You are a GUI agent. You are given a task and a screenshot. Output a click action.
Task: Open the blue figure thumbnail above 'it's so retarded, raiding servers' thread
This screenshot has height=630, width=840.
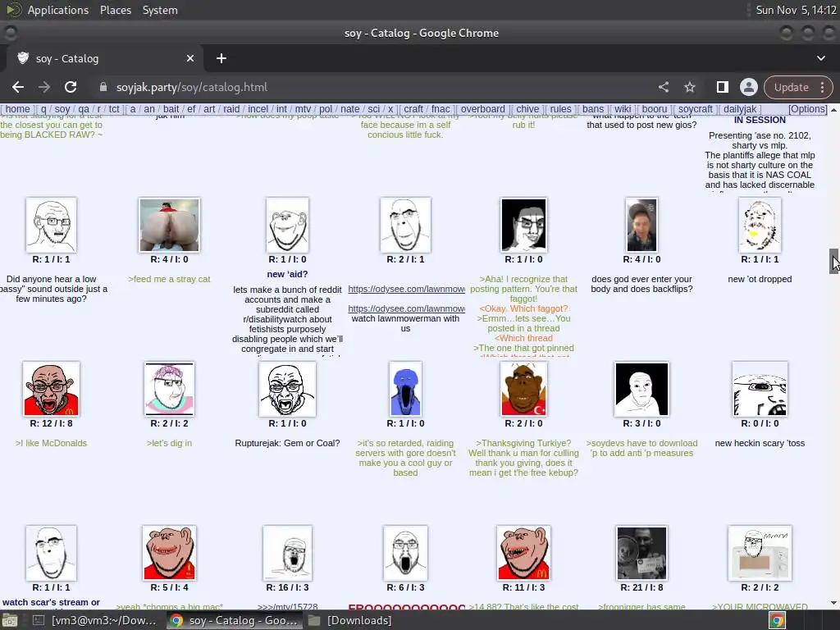405,390
